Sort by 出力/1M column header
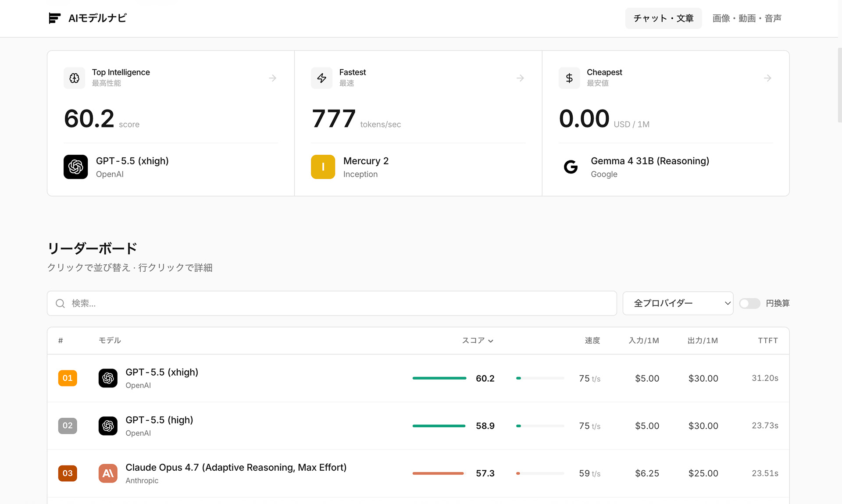842x504 pixels. [703, 341]
